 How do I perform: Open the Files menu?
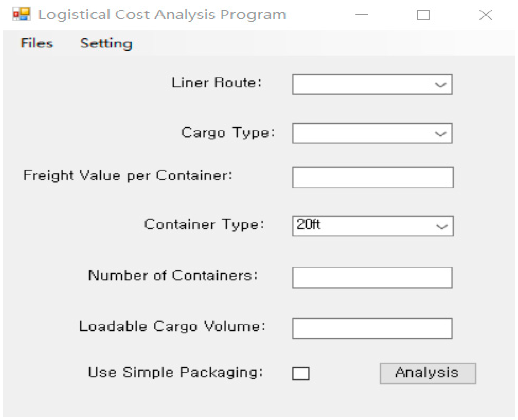point(37,44)
